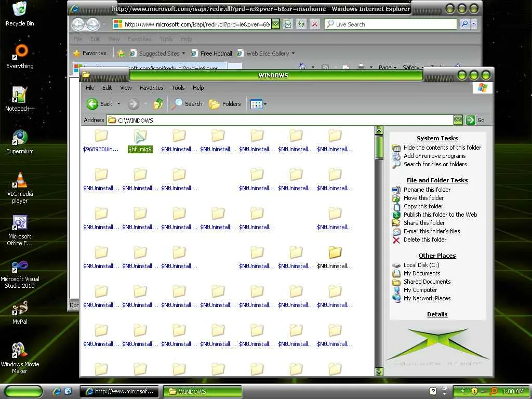Open the Back button history dropdown
Screen dimensions: 532x399
click(x=118, y=104)
